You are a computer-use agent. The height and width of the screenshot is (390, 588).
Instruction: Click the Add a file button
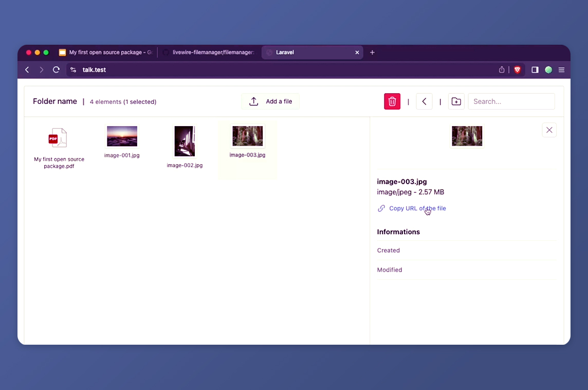[270, 101]
